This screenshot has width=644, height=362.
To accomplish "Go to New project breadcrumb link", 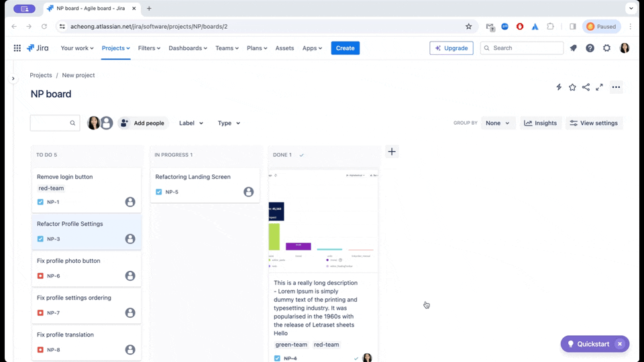I will coord(78,75).
